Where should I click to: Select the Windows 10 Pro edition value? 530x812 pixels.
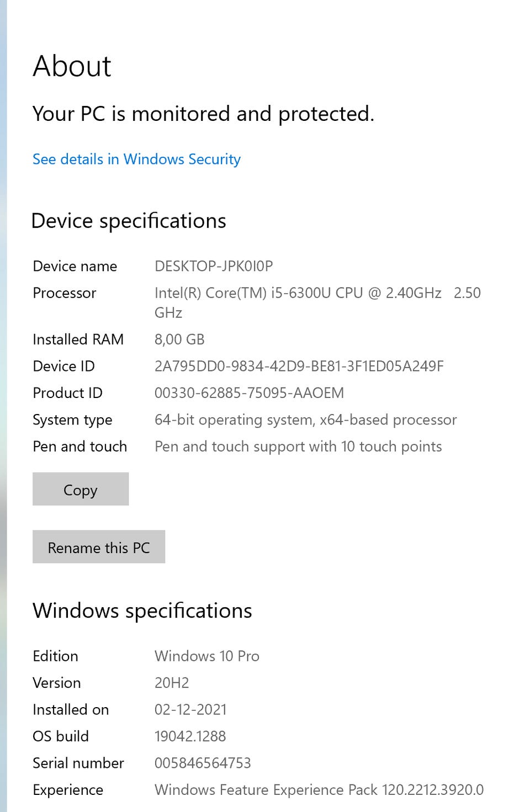[207, 656]
